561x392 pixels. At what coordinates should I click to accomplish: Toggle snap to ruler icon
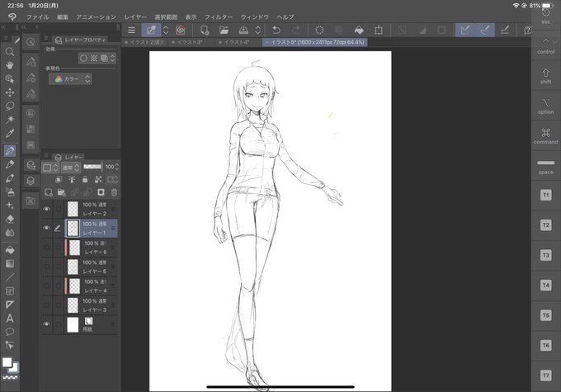[464, 30]
